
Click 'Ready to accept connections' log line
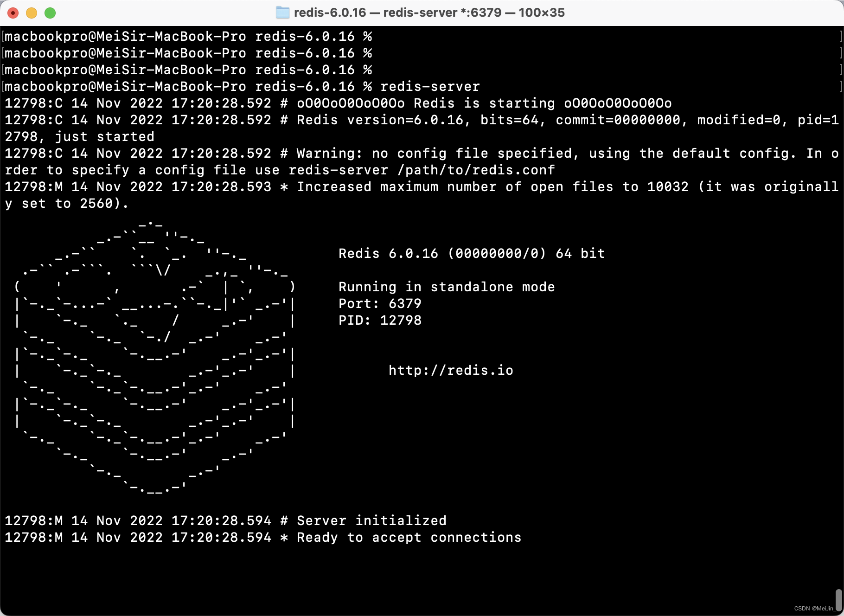pos(263,538)
